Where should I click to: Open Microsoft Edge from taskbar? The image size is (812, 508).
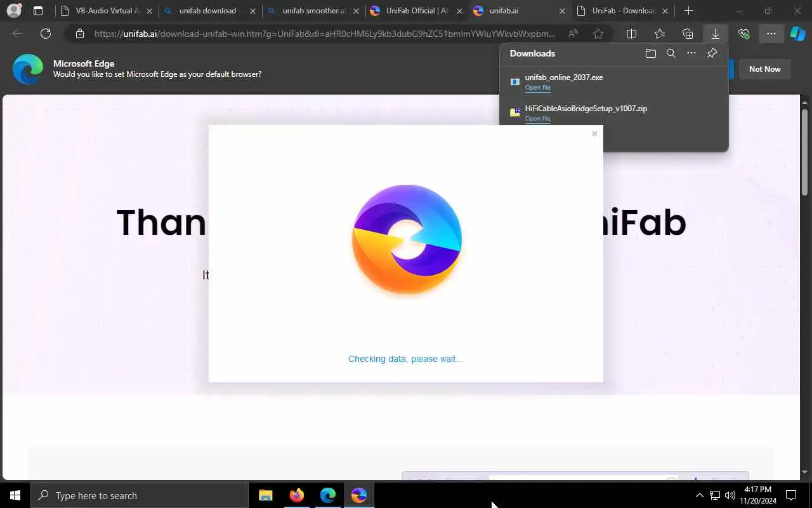(328, 495)
